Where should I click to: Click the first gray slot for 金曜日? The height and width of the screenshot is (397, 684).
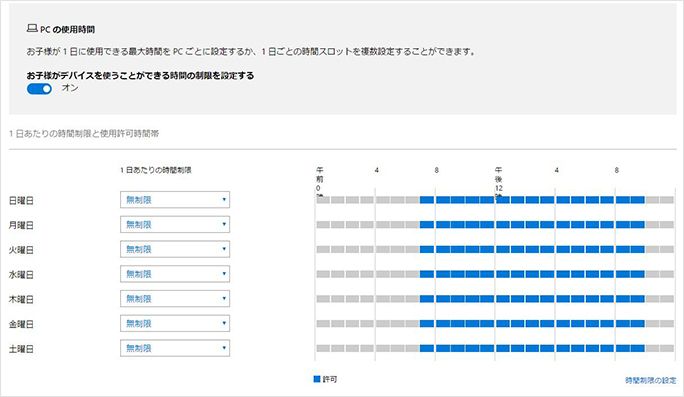pos(323,324)
